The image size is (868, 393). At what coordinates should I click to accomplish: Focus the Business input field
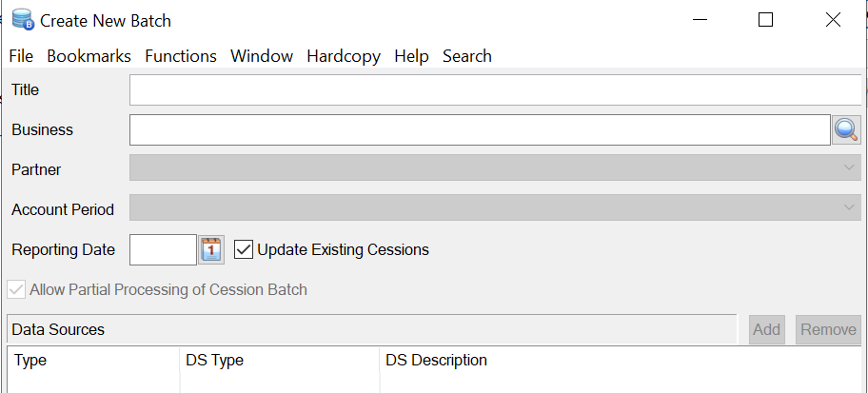(x=480, y=129)
